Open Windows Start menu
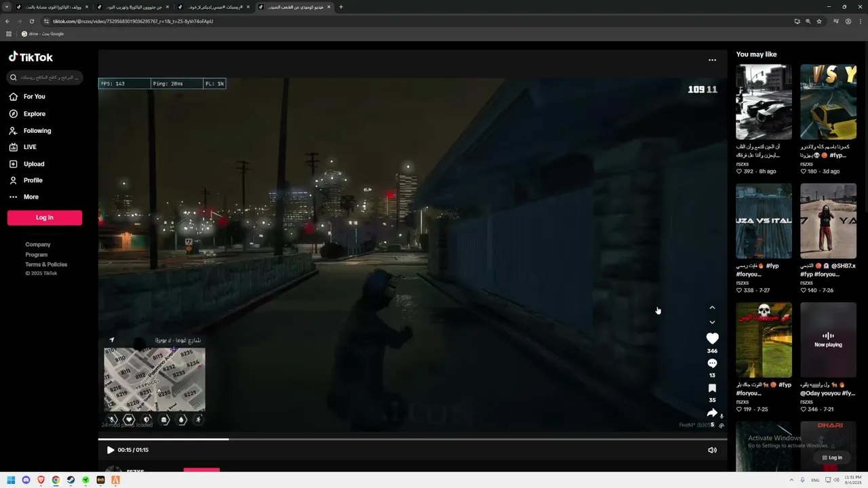The width and height of the screenshot is (868, 488). click(x=11, y=480)
